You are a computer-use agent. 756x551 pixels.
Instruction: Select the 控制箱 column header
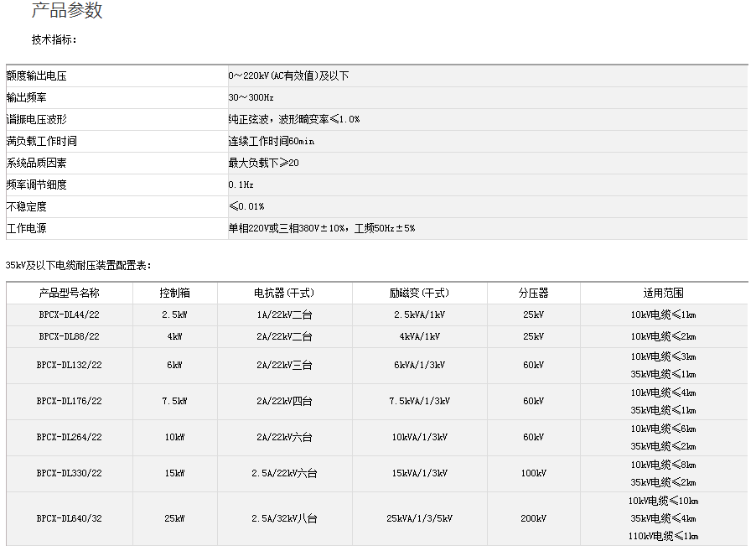[x=175, y=294]
